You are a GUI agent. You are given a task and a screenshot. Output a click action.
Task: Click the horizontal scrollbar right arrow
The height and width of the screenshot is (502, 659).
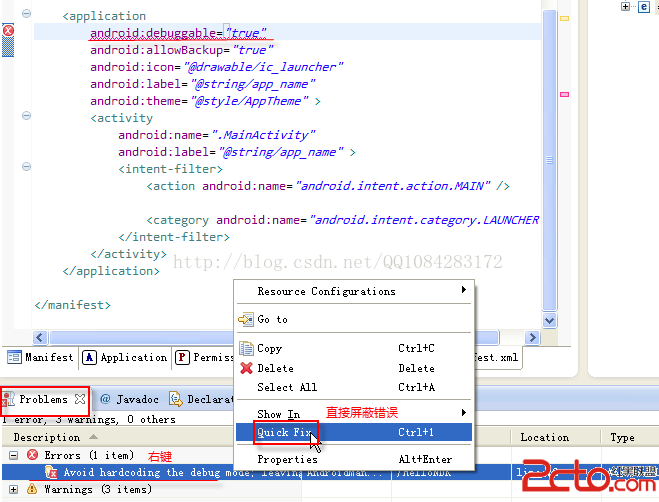pos(532,337)
